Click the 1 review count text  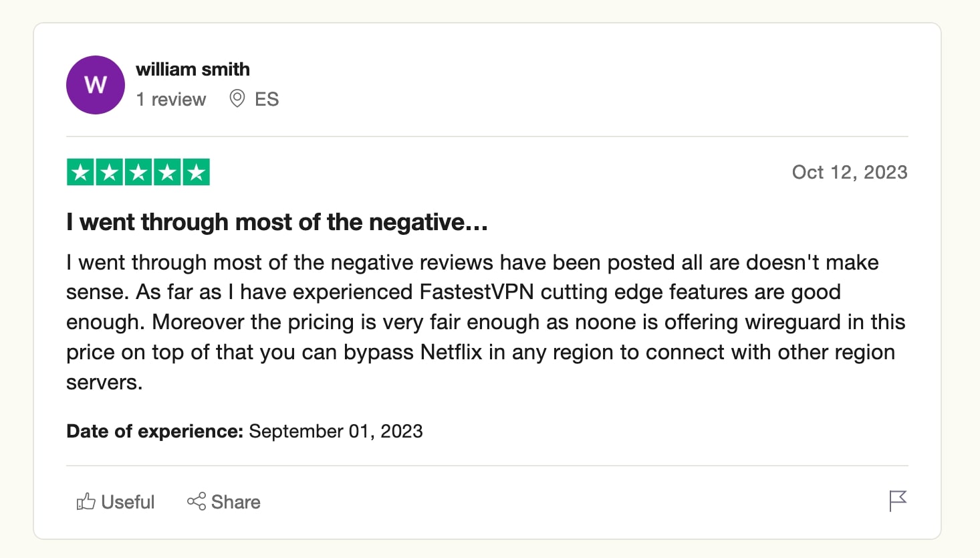coord(171,100)
